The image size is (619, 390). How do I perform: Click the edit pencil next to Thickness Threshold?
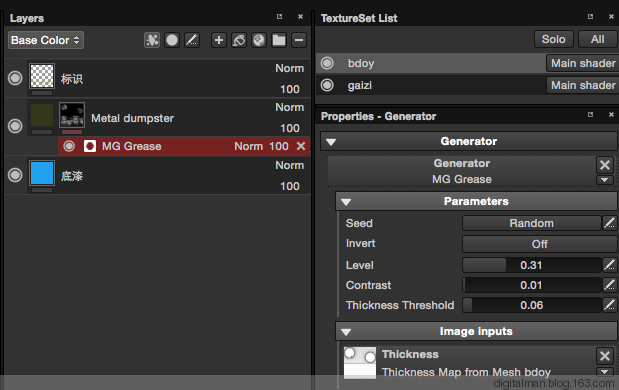point(610,305)
